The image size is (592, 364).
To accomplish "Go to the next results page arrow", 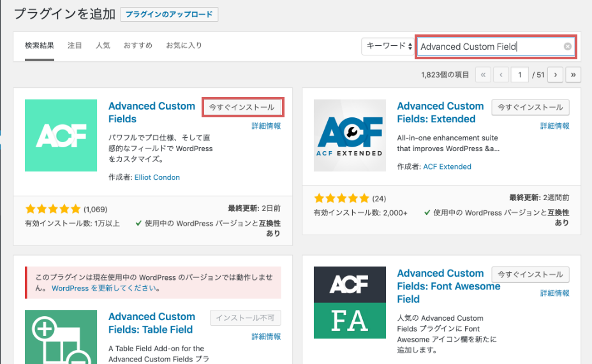I will coord(555,75).
